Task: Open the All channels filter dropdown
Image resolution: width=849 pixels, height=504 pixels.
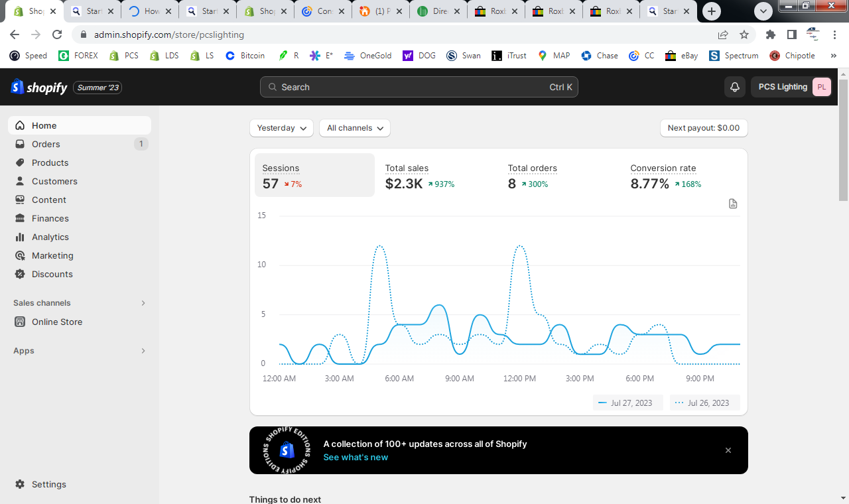Action: [355, 128]
